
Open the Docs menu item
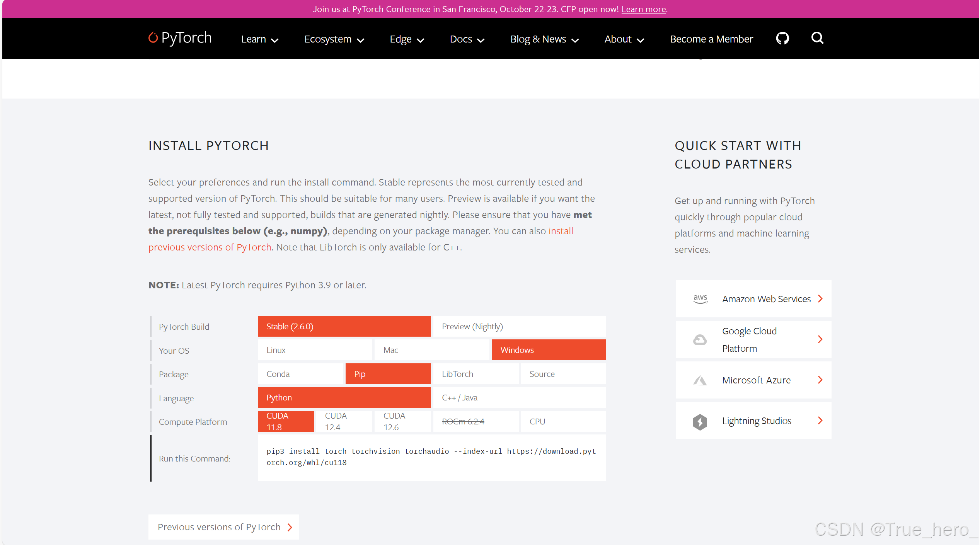click(x=467, y=39)
